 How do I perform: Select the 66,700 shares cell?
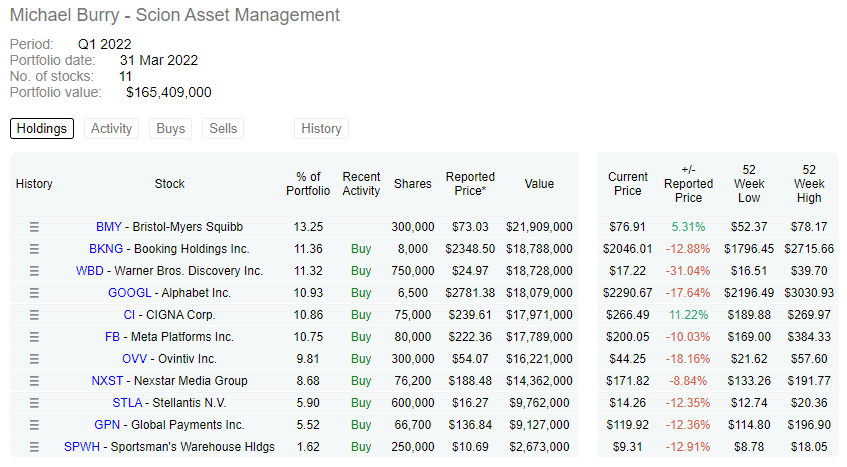pyautogui.click(x=413, y=425)
